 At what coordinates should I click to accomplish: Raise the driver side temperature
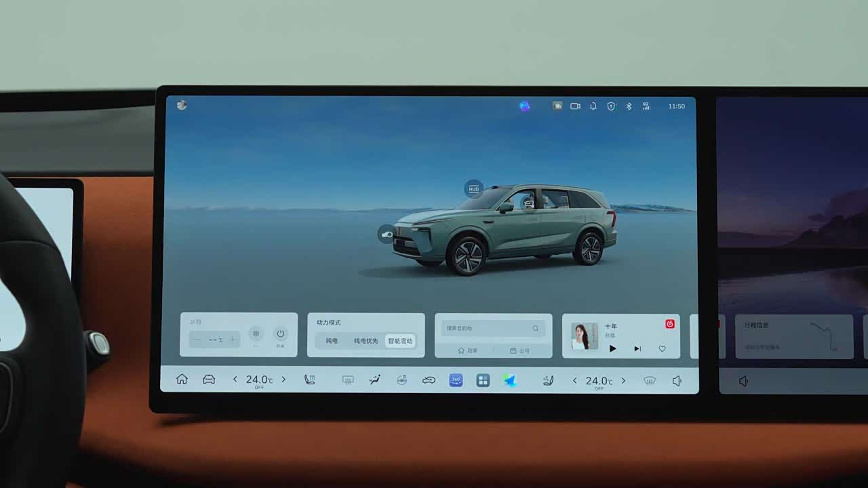(x=283, y=380)
